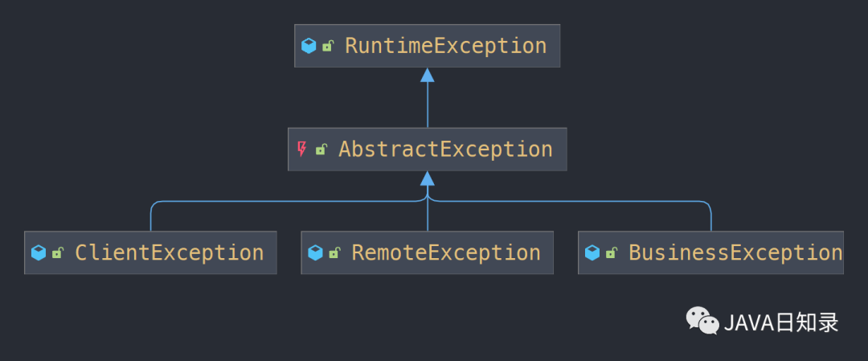Click the RuntimeException class icon

(309, 45)
